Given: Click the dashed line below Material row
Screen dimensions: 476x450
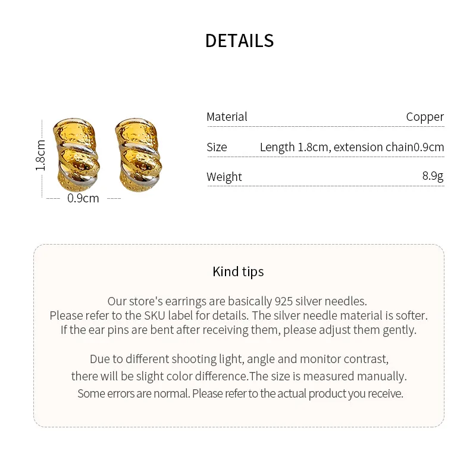Looking at the screenshot, I should pyautogui.click(x=325, y=127).
